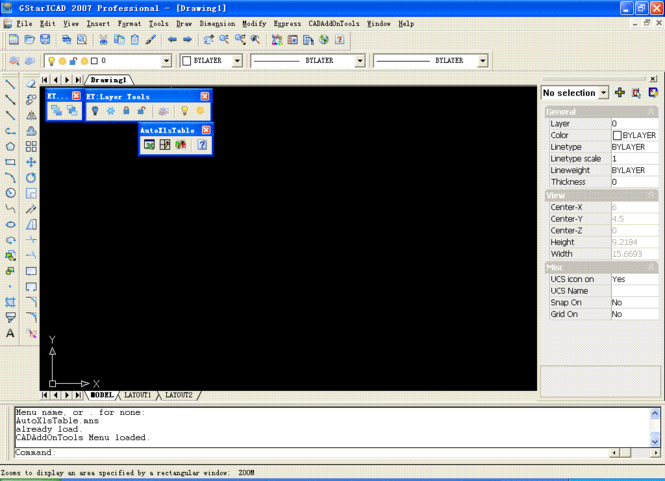Close the AutoXlsTable floating toolbar
665x481 pixels.
click(206, 130)
